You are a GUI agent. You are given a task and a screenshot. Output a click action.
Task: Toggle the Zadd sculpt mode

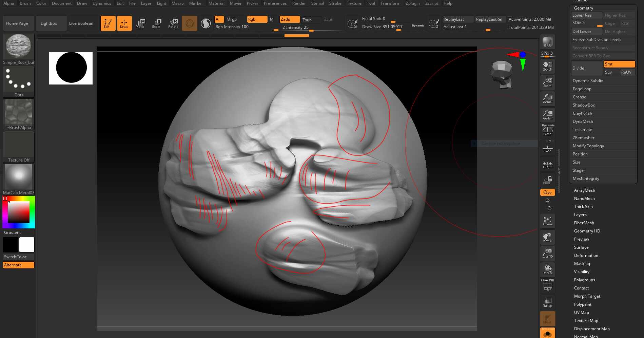pyautogui.click(x=289, y=19)
